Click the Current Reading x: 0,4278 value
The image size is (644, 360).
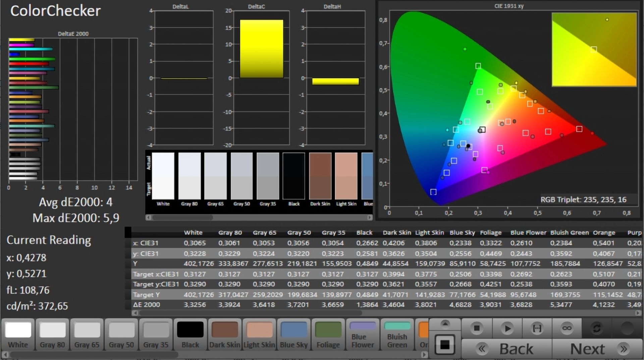point(26,258)
